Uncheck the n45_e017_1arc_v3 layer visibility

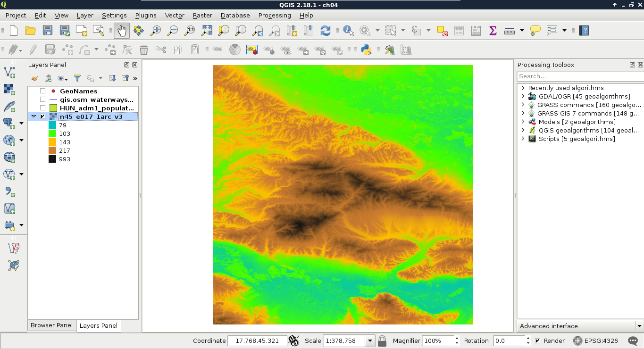(x=42, y=116)
